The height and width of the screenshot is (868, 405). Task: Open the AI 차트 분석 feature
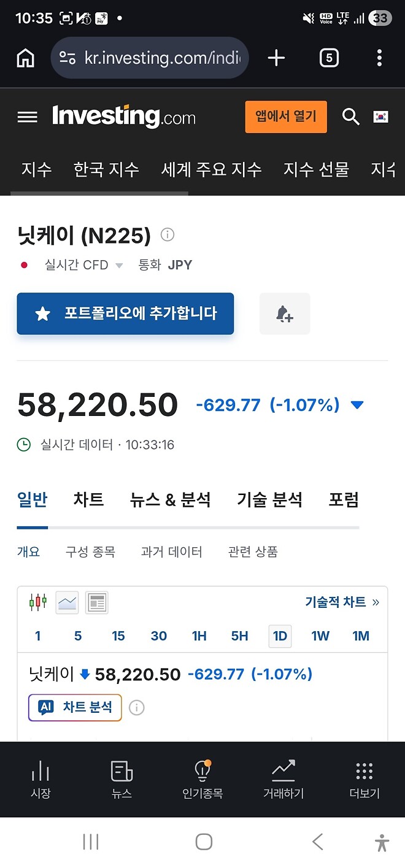point(74,707)
